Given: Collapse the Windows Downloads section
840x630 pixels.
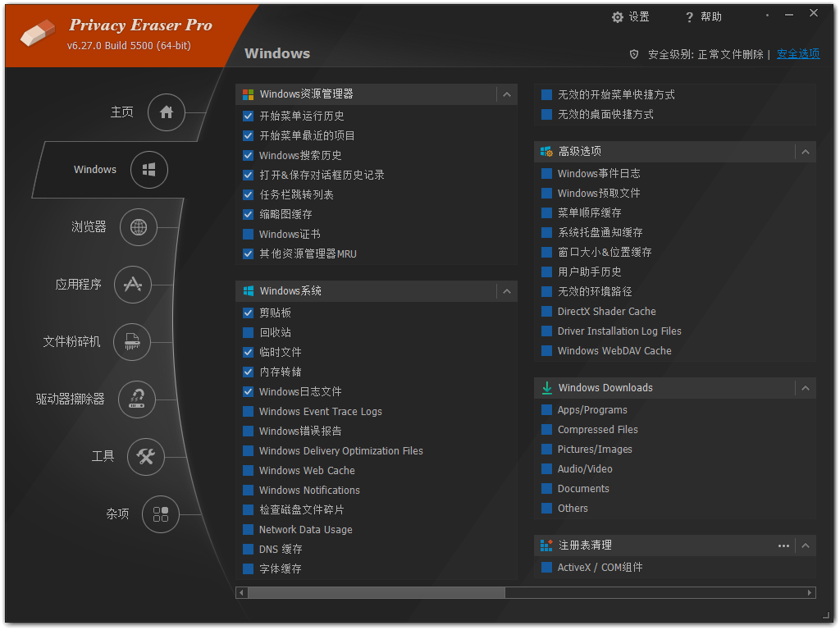Looking at the screenshot, I should (806, 387).
